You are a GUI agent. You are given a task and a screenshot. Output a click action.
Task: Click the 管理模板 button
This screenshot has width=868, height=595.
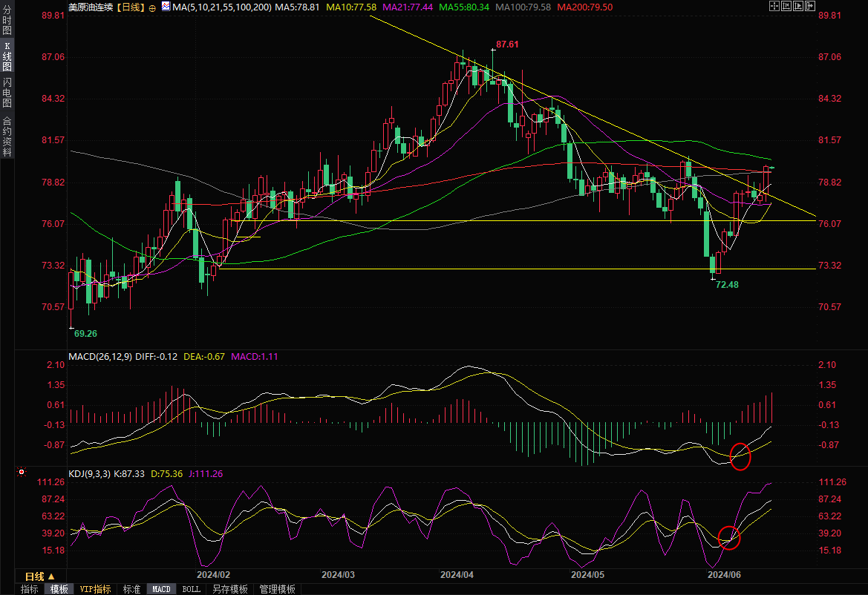[277, 589]
